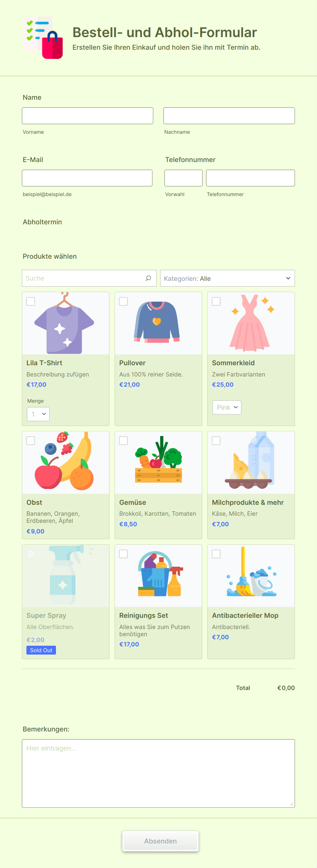Image resolution: width=317 pixels, height=868 pixels.
Task: Open the Kategorien: Alle dropdown
Action: pyautogui.click(x=227, y=278)
